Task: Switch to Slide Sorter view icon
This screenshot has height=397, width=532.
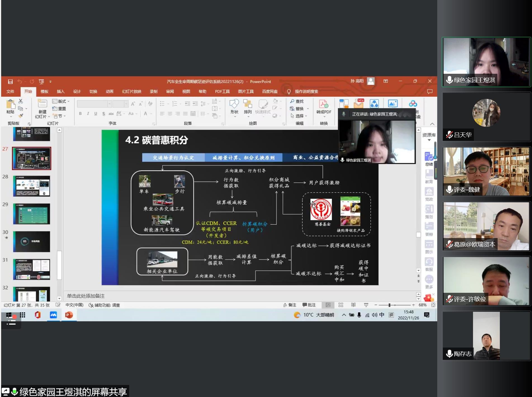Action: 341,305
